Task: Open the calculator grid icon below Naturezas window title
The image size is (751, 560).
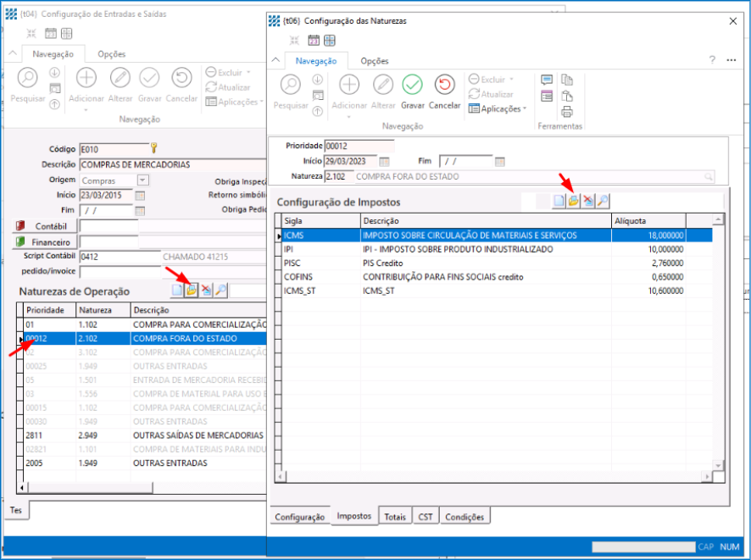Action: coord(330,40)
